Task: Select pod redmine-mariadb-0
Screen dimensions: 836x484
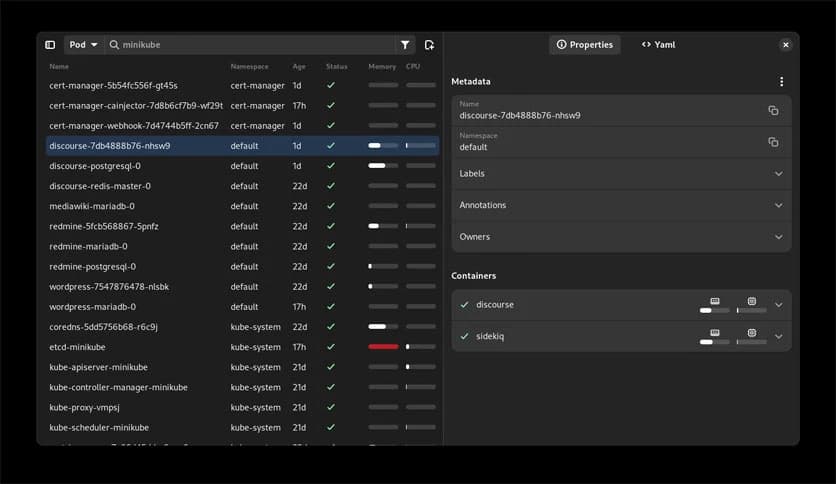Action: 243,246
